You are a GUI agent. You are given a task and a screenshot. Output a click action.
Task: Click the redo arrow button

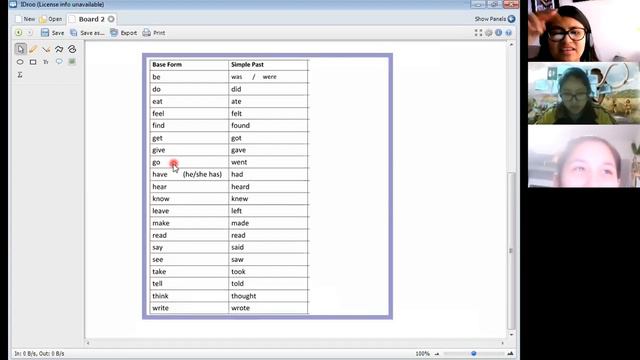[x=30, y=33]
